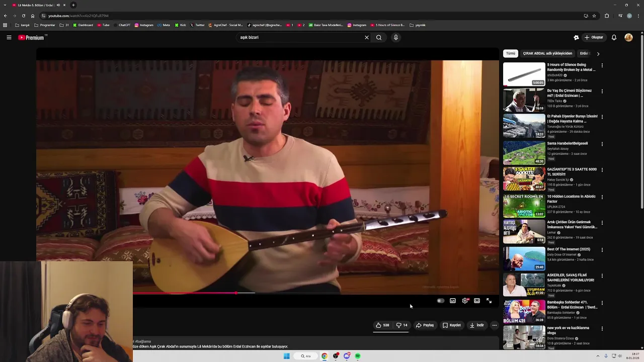Clear the search box with the X
The width and height of the screenshot is (644, 362).
[x=366, y=37]
